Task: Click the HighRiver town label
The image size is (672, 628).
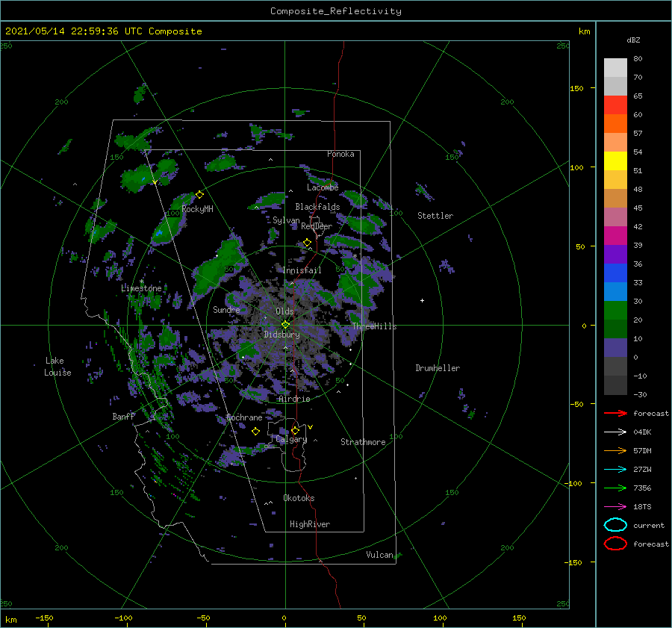Action: click(x=310, y=524)
